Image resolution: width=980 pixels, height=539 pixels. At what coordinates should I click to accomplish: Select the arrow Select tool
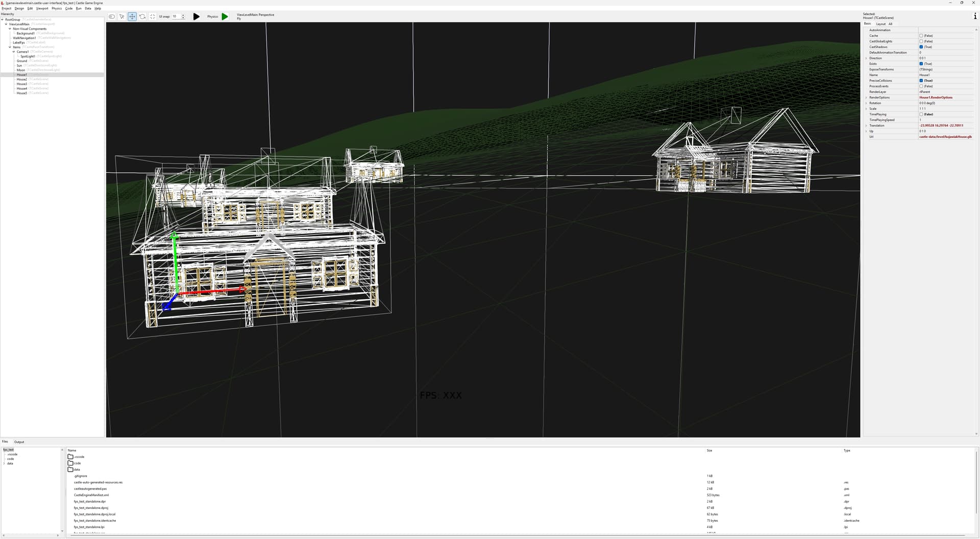(x=122, y=16)
